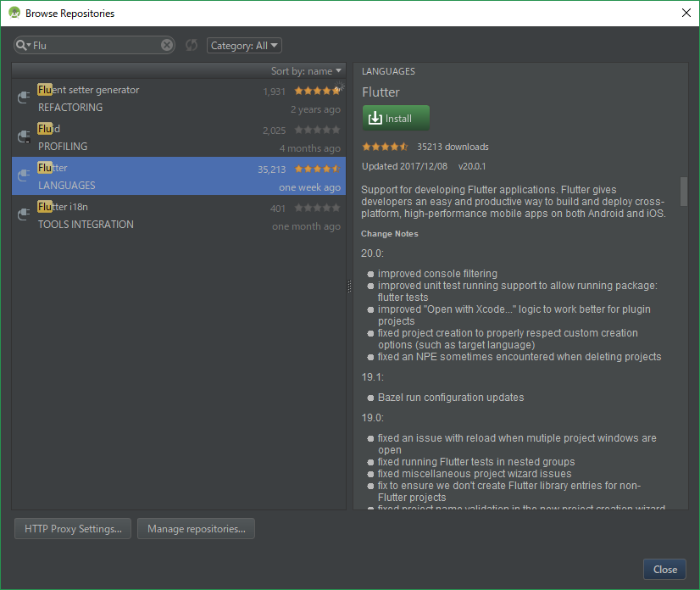Click the Updated 2017/12/08 text
Image resolution: width=700 pixels, height=590 pixels.
pos(404,167)
